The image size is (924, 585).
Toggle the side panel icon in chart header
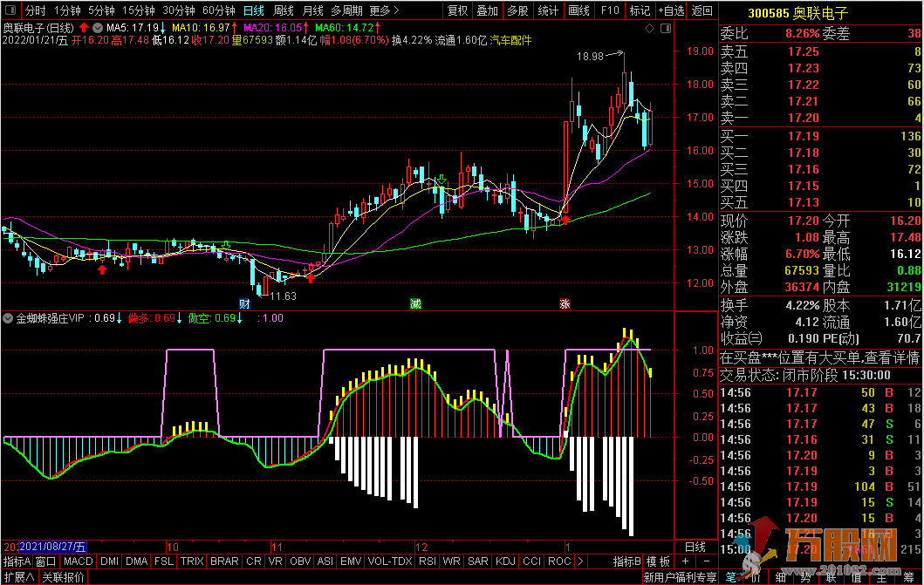(666, 28)
